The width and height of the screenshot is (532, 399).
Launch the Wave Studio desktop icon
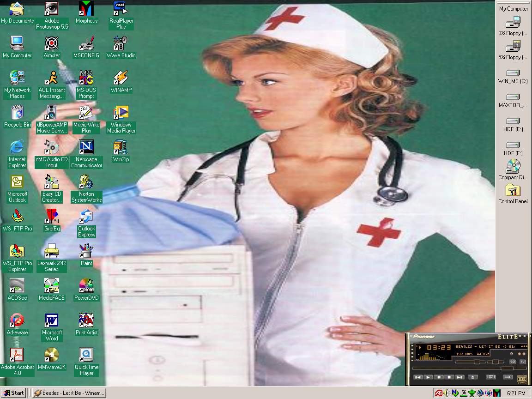(121, 47)
